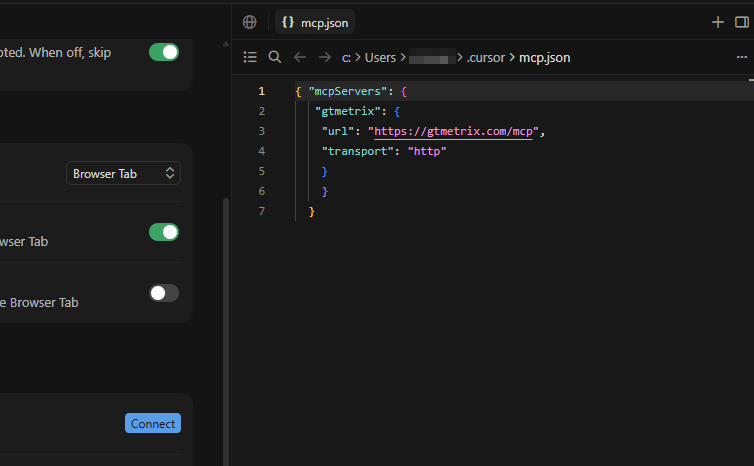Click the settings panel vertical scrollbar

click(226, 332)
